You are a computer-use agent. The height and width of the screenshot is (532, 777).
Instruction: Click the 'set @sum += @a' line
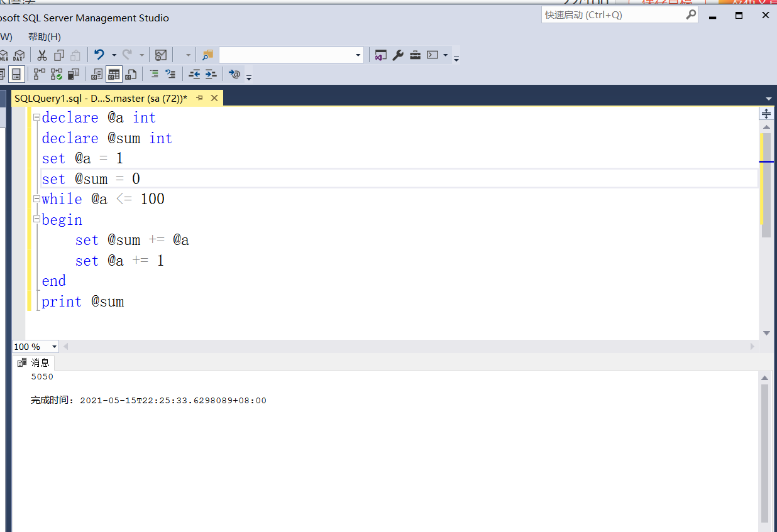(x=132, y=240)
